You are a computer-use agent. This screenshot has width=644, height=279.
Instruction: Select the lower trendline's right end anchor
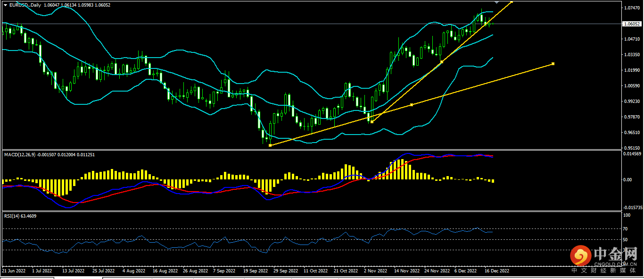tap(553, 64)
